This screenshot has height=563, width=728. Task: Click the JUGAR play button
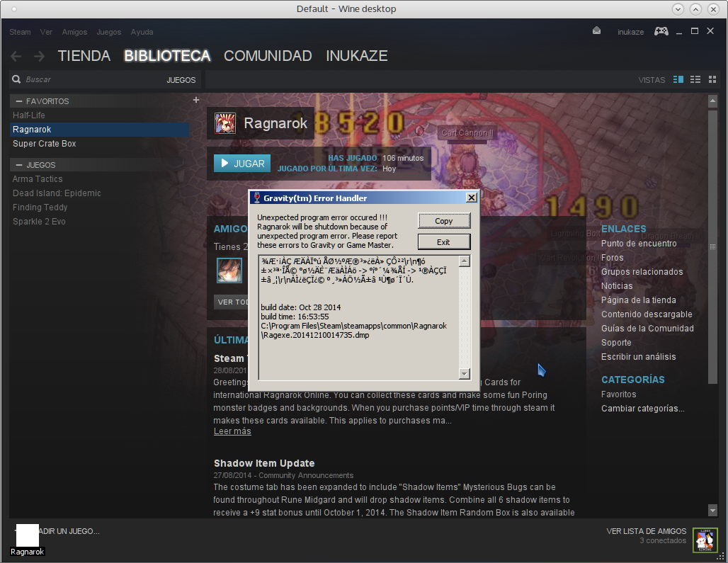(242, 164)
